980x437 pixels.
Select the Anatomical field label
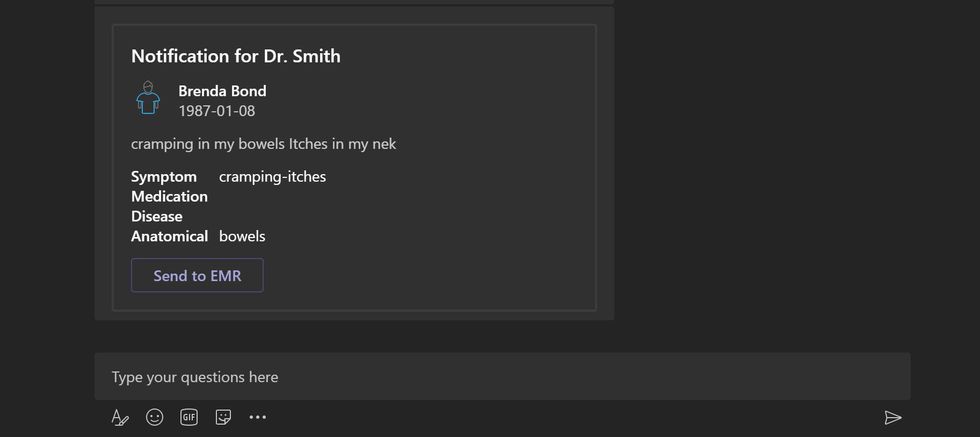click(x=170, y=236)
